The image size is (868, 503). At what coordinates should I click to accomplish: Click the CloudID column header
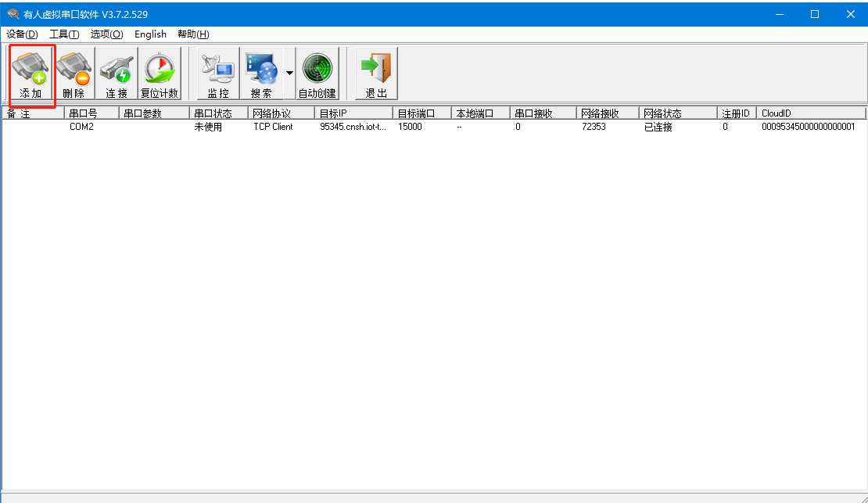[812, 113]
